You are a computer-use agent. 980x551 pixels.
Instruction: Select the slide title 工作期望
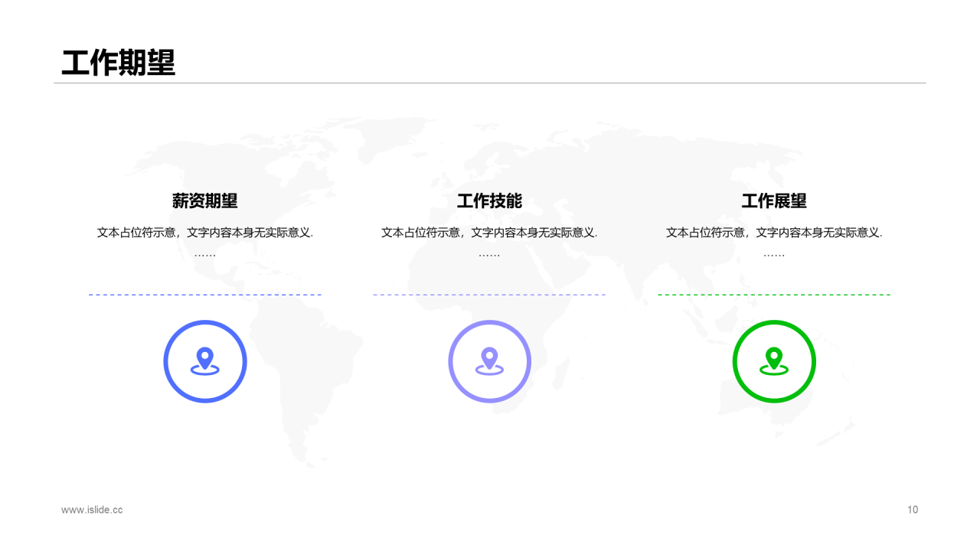click(119, 63)
